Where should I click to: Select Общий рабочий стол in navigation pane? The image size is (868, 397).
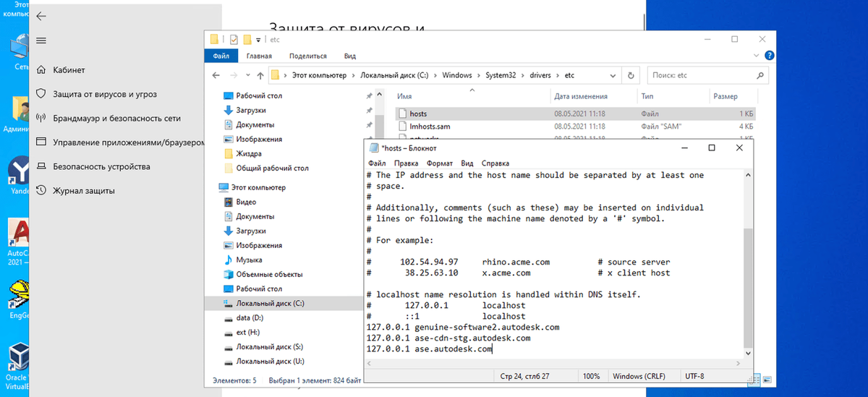pos(272,168)
